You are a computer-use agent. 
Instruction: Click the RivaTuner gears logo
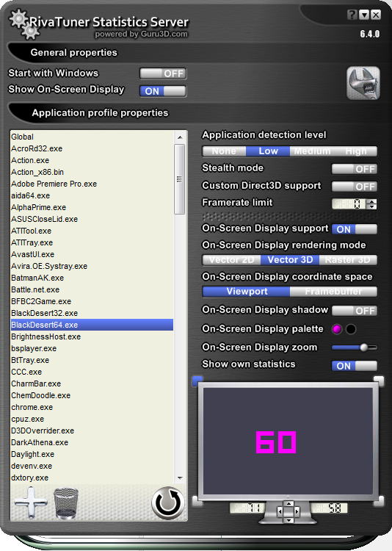pos(24,24)
